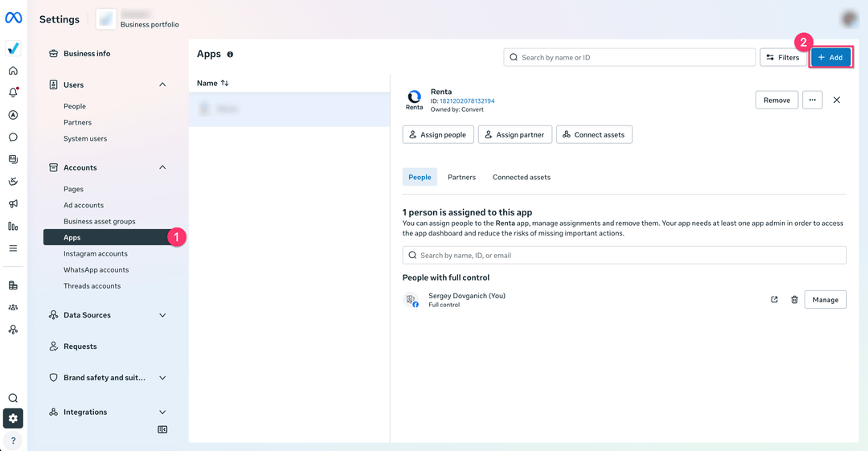Sort apps by Name column arrows

tap(225, 83)
